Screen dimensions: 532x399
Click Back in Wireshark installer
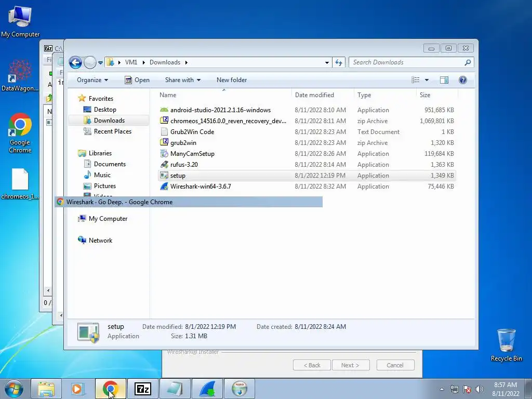312,365
